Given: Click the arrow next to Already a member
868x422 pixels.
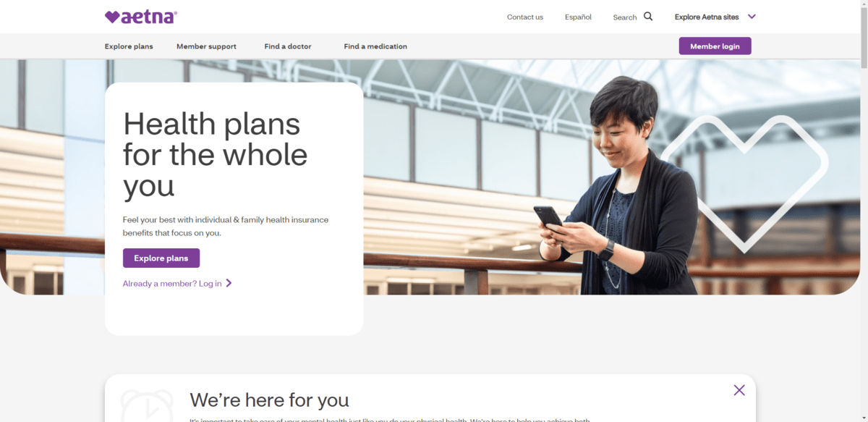Looking at the screenshot, I should click(229, 284).
